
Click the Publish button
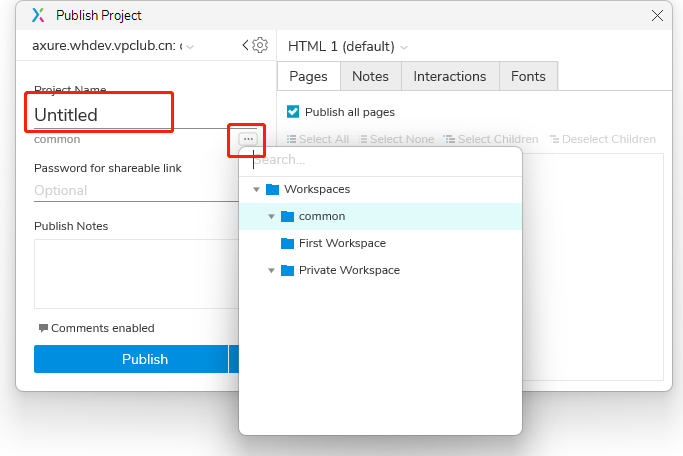[131, 359]
